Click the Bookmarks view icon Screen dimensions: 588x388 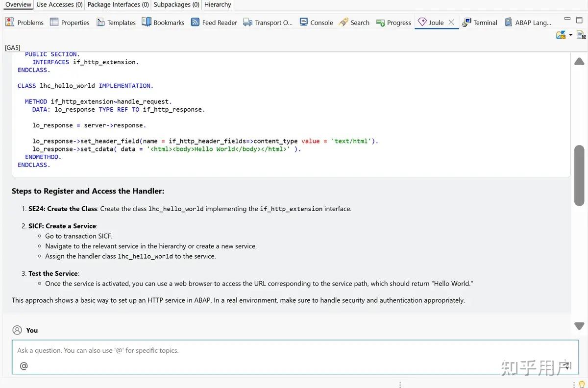146,22
